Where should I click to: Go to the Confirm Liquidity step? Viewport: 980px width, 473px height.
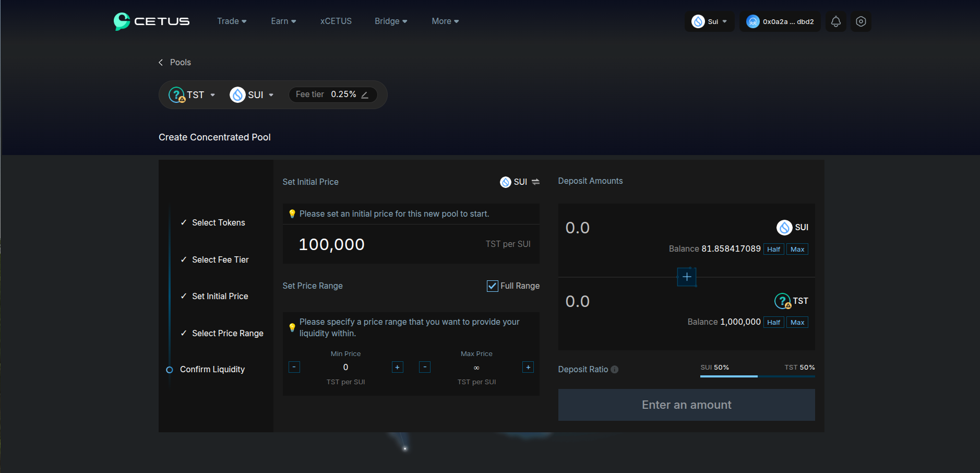[212, 370]
